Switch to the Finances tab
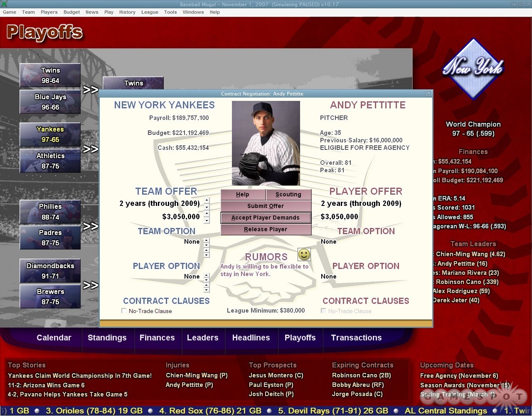Image resolution: width=532 pixels, height=416 pixels. 157,338
